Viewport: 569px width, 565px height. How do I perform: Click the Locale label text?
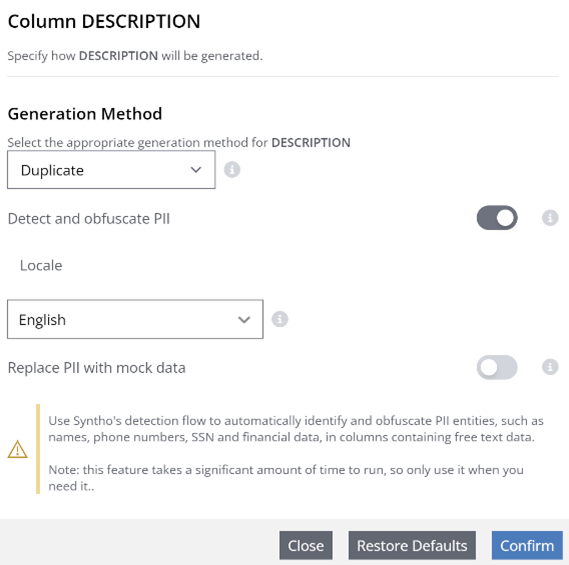click(41, 265)
